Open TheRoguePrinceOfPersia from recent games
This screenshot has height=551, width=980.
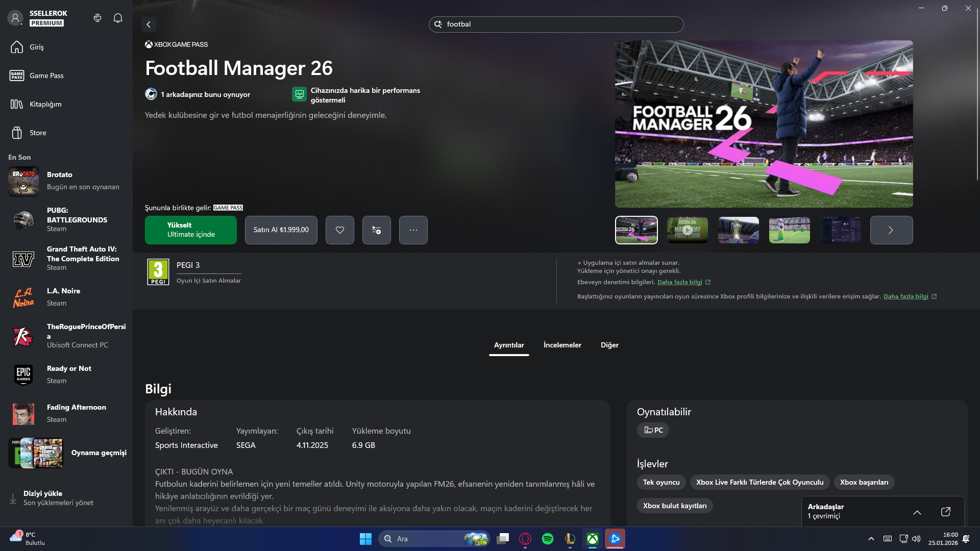pos(66,336)
